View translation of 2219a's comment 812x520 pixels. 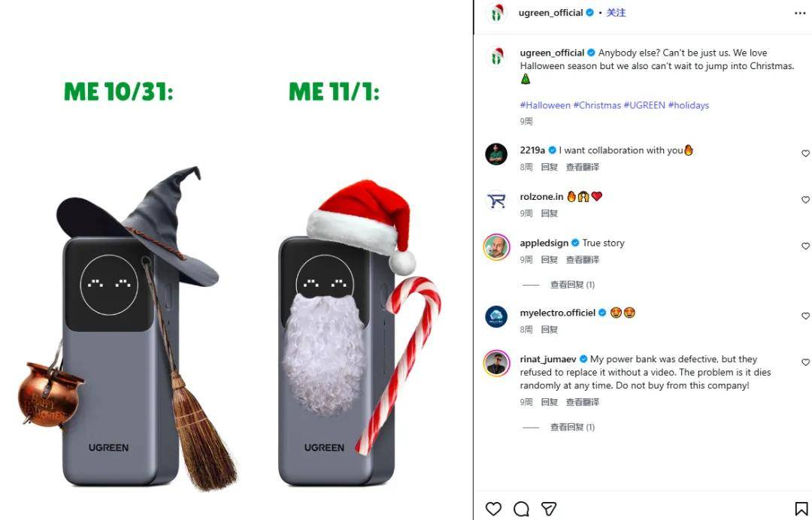pyautogui.click(x=582, y=167)
